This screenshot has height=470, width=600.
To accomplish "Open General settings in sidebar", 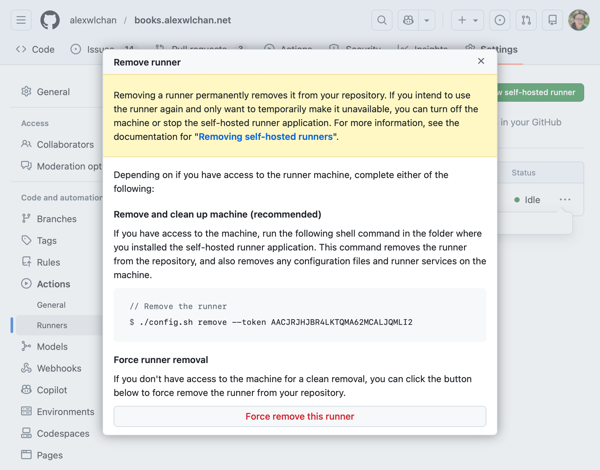I will [54, 92].
